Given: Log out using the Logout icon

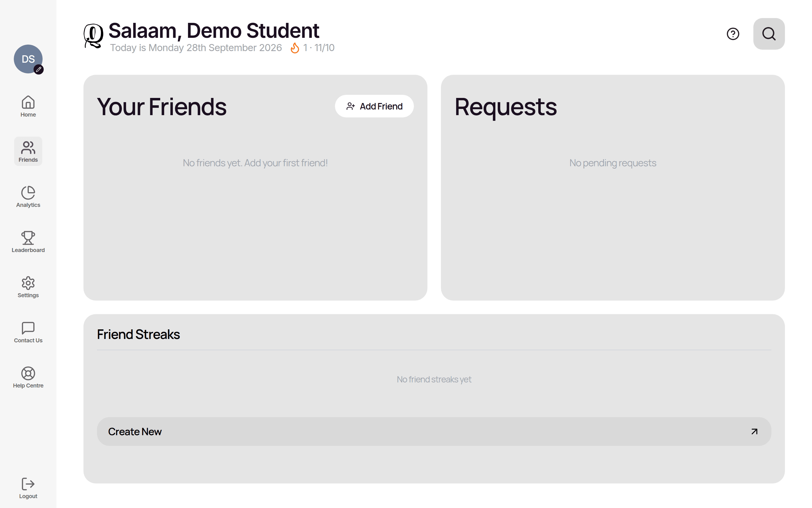Looking at the screenshot, I should point(28,484).
